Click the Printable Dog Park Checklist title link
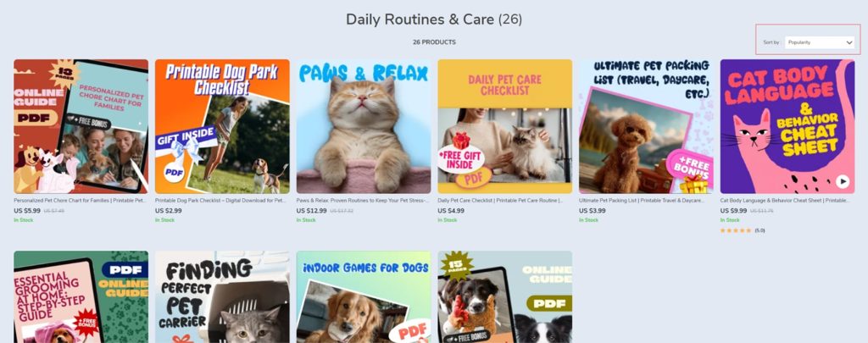This screenshot has height=343, width=868. coord(220,201)
